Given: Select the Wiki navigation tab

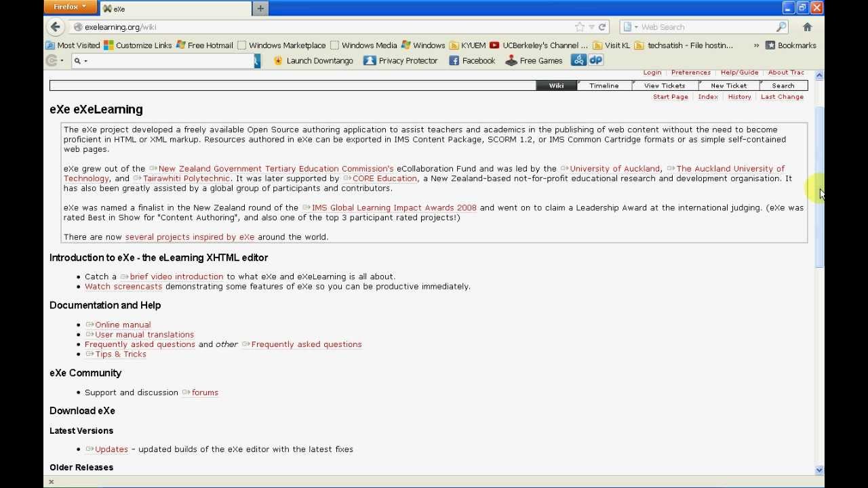Looking at the screenshot, I should point(556,85).
